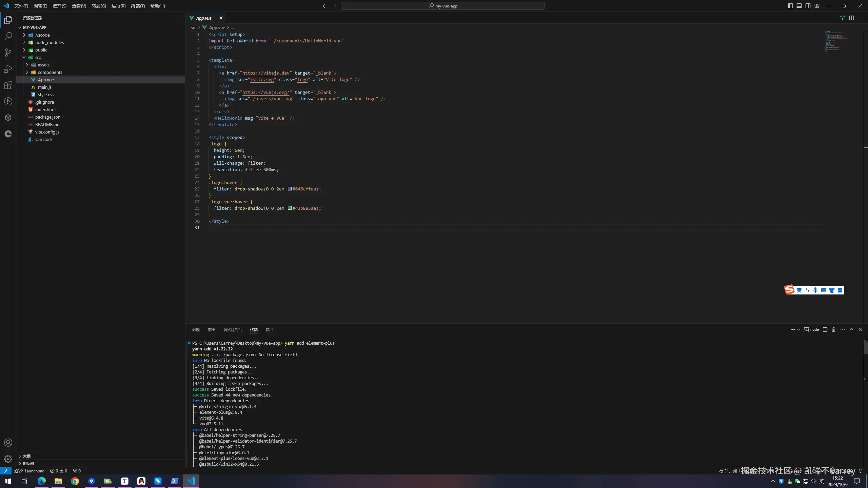Open the package.json file
The height and width of the screenshot is (488, 868).
click(48, 117)
